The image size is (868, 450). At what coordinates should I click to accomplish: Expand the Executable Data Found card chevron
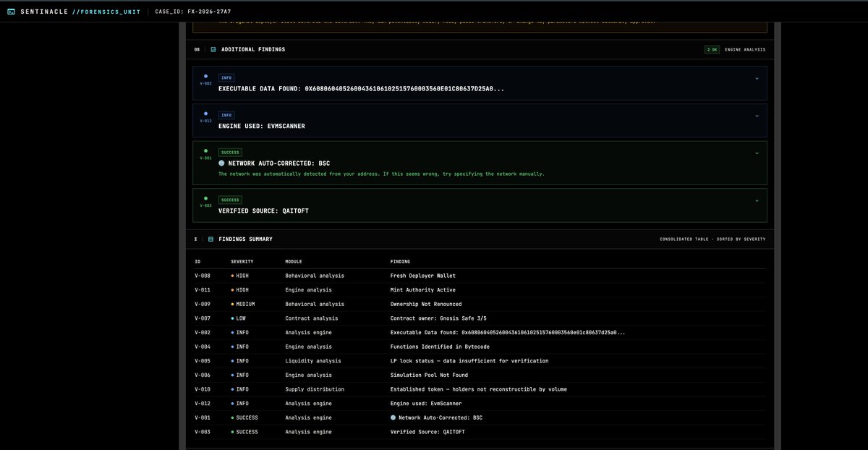757,78
